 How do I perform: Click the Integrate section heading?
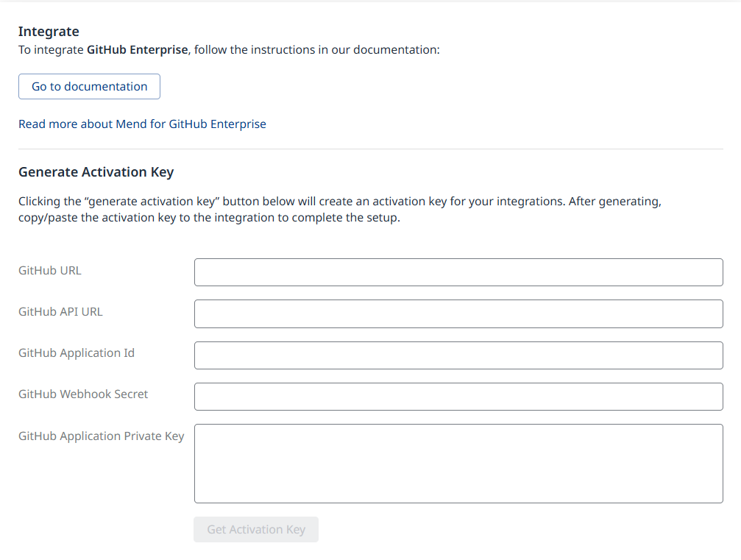pos(49,31)
